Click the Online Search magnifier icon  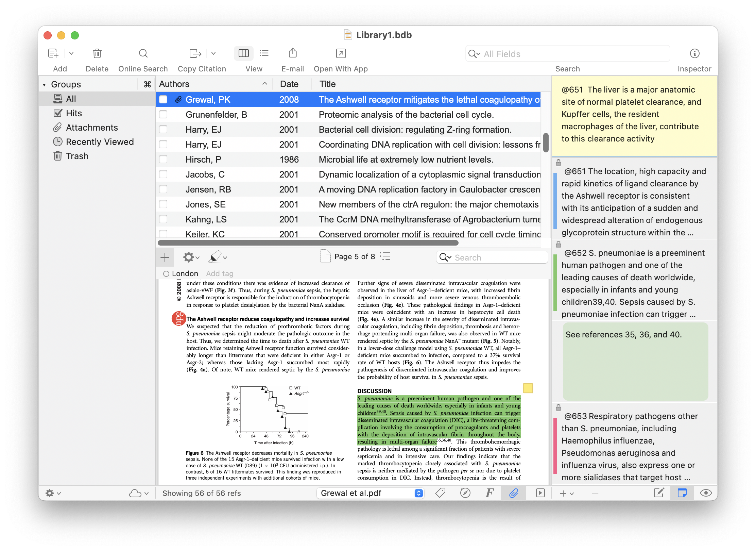pos(143,53)
